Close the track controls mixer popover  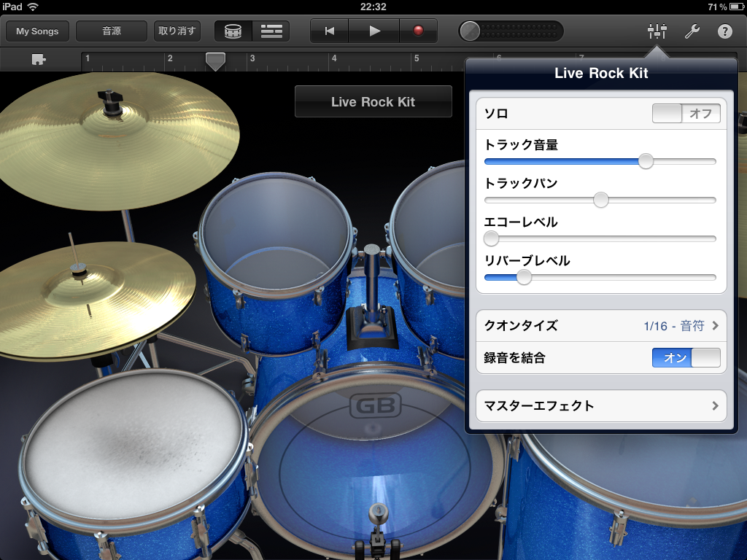coord(657,31)
